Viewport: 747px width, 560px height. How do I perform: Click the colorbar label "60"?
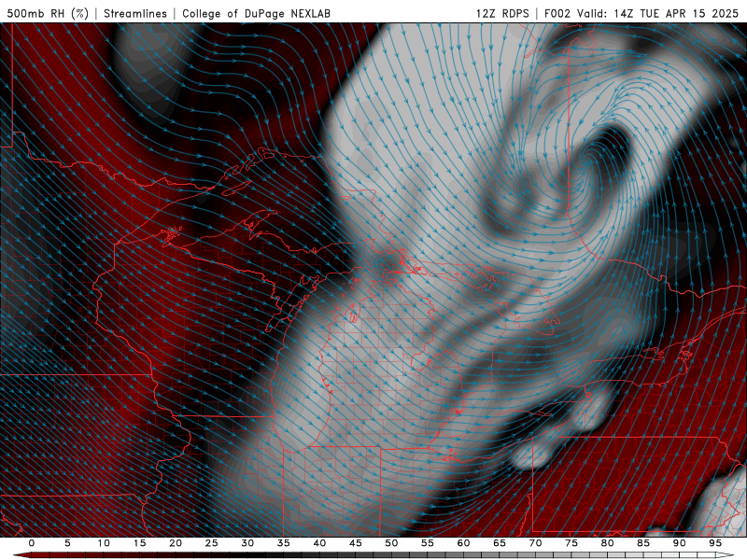point(463,543)
